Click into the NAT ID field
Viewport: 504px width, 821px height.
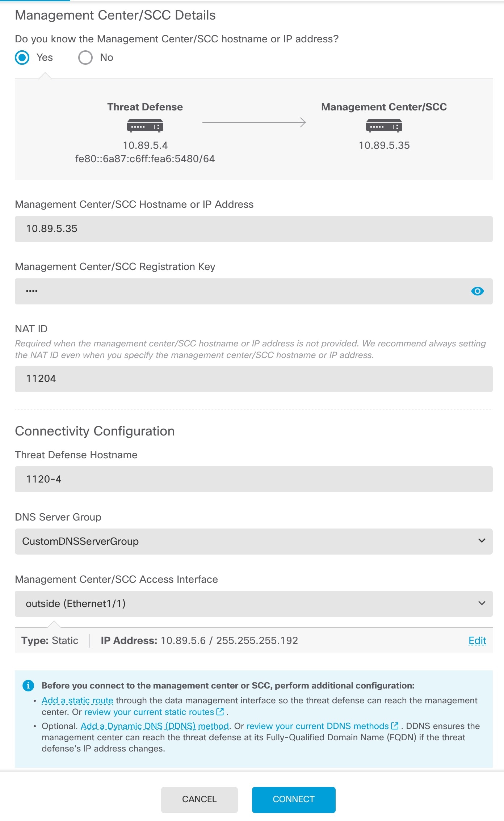point(253,379)
